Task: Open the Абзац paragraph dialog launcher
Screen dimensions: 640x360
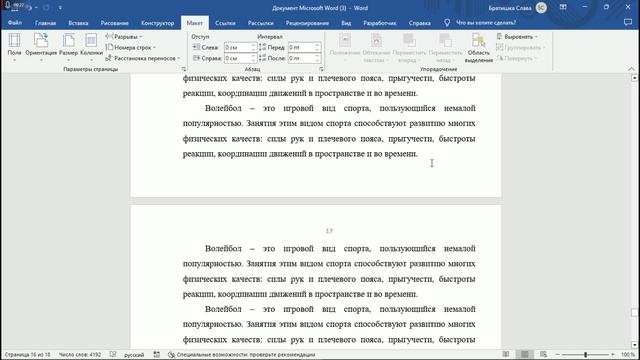Action: click(x=321, y=69)
